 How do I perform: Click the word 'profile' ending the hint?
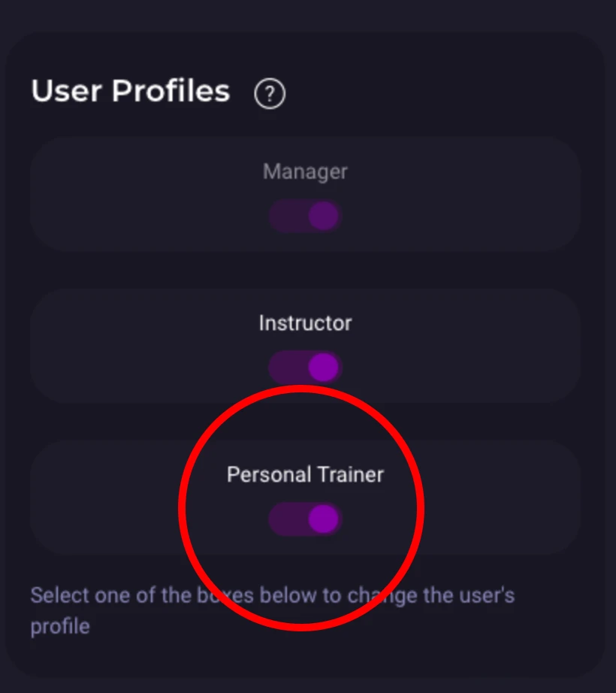click(x=60, y=626)
